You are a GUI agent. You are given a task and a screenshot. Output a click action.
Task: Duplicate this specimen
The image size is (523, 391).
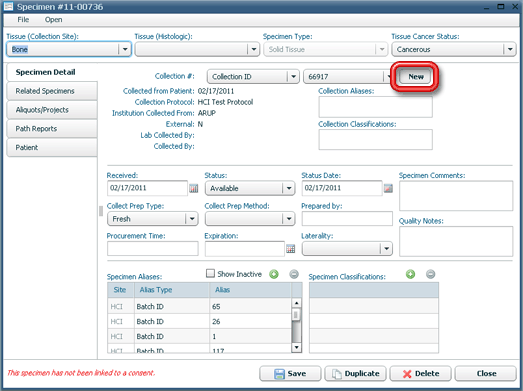[355, 374]
